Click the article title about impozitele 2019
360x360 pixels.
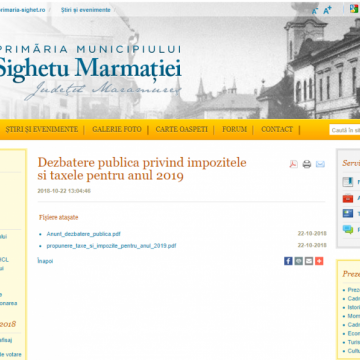142,169
